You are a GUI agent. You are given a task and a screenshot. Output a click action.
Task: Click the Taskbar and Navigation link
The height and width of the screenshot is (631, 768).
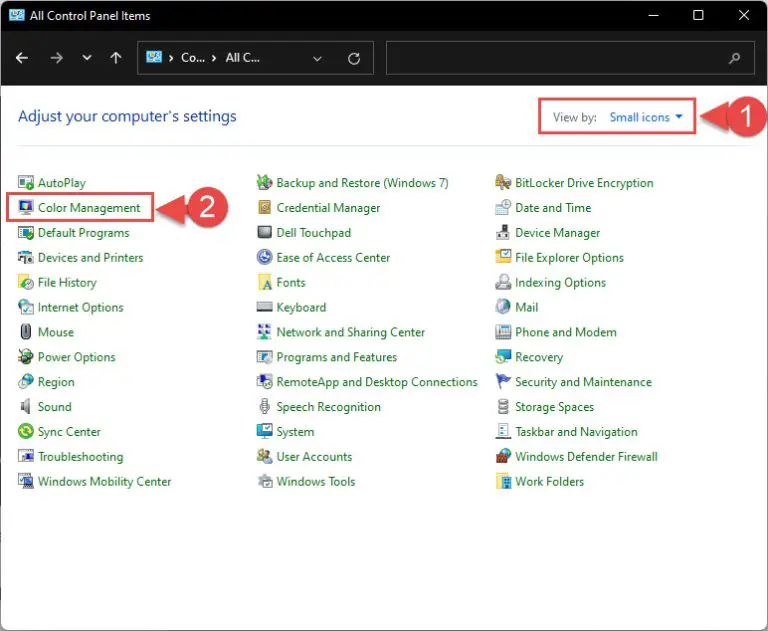[576, 432]
